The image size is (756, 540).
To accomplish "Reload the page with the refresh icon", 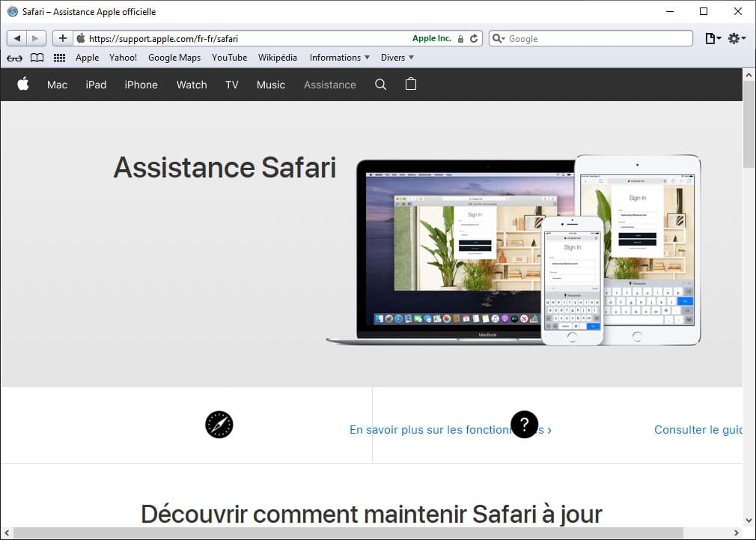I will (474, 39).
